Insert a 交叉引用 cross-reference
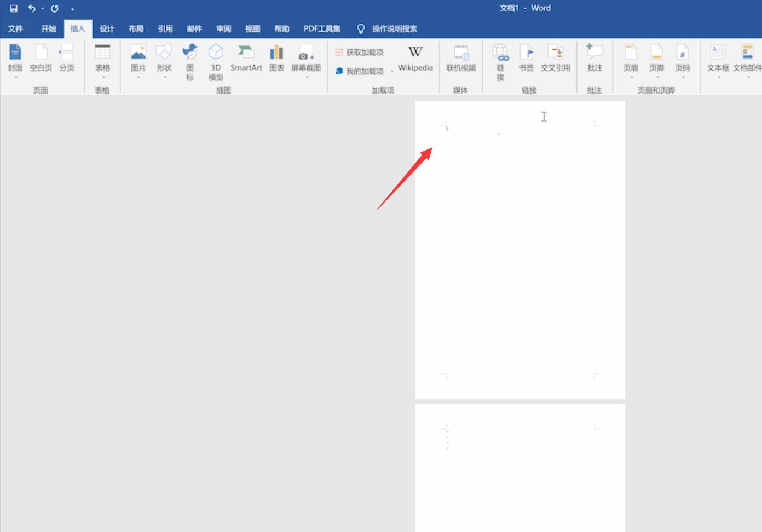Viewport: 762px width, 532px height. click(x=556, y=59)
